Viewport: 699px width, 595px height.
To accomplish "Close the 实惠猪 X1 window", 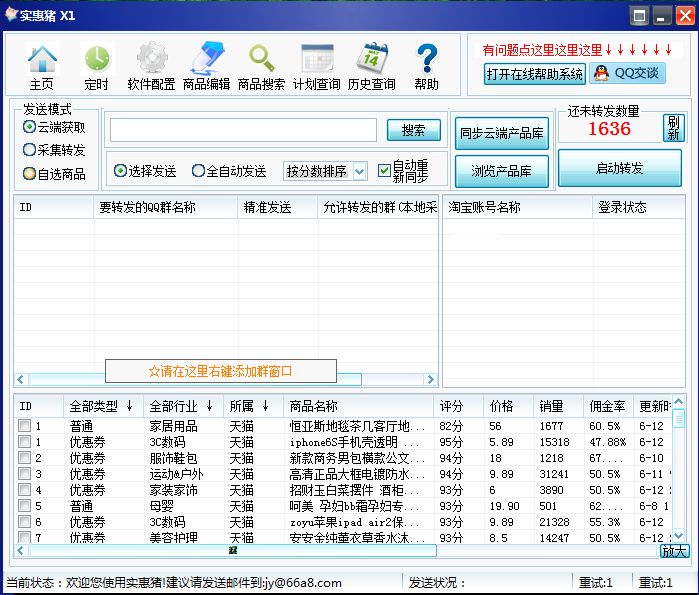I will pos(685,16).
